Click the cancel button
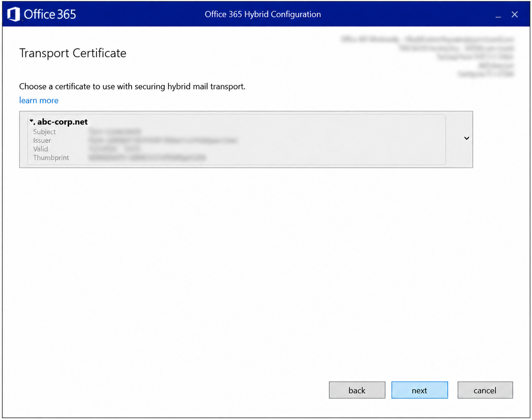532x420 pixels. (x=485, y=390)
